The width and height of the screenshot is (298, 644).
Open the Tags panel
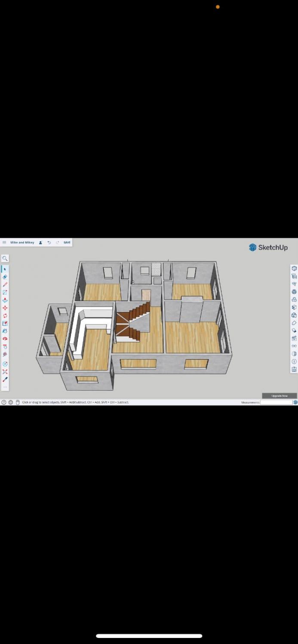coord(294,323)
